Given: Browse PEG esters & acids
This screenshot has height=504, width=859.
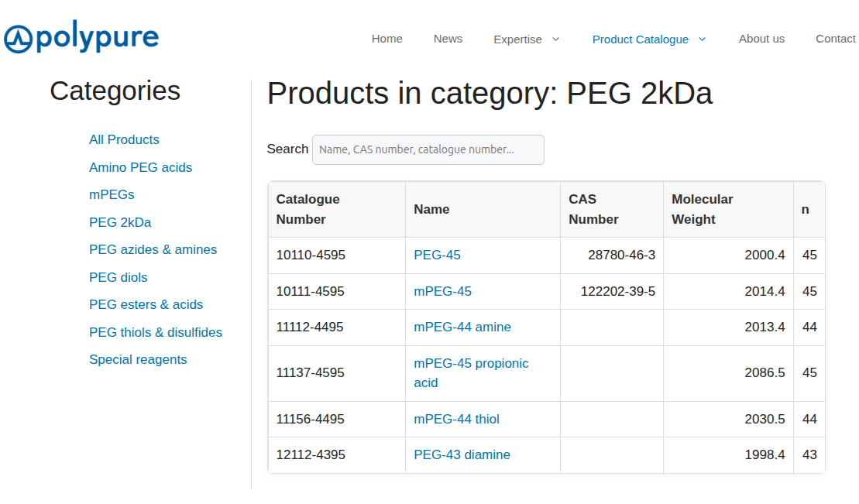Looking at the screenshot, I should coord(146,304).
